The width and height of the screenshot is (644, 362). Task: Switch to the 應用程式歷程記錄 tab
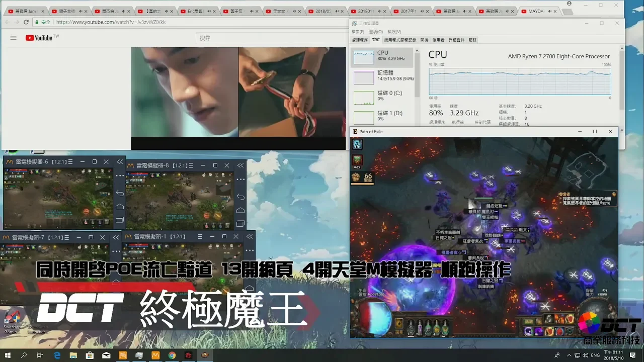click(400, 40)
